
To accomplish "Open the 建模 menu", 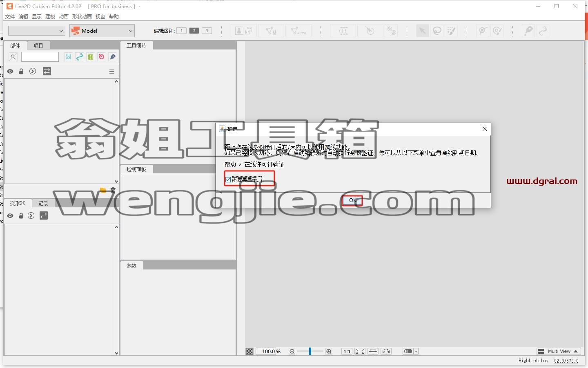I will point(50,17).
